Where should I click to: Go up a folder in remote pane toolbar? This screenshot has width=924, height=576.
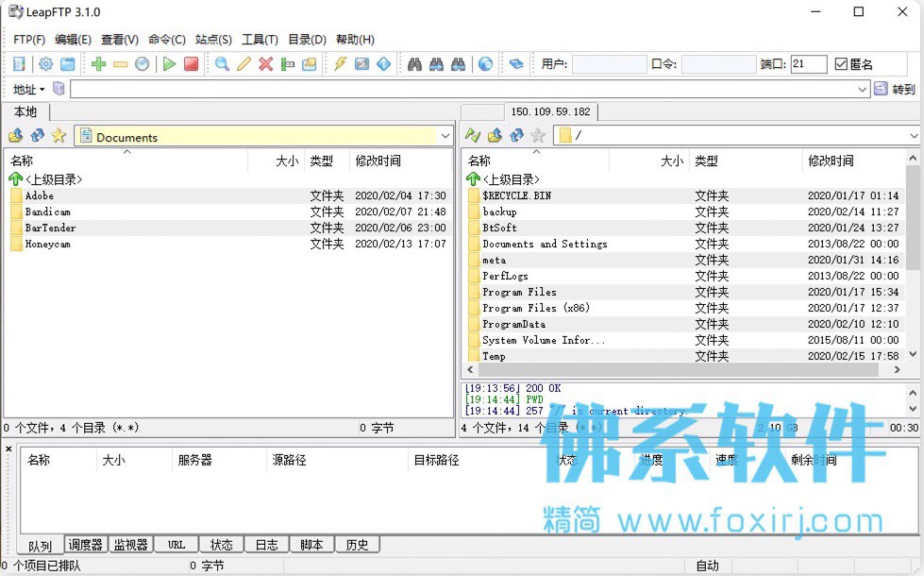tap(495, 136)
